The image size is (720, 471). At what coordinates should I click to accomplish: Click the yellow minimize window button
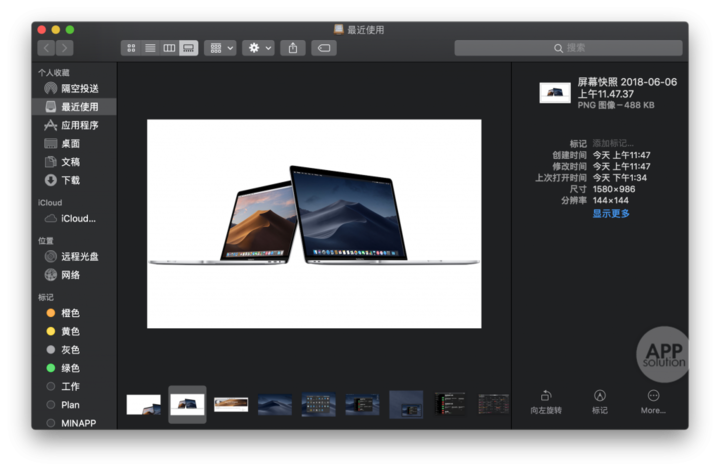pyautogui.click(x=56, y=30)
